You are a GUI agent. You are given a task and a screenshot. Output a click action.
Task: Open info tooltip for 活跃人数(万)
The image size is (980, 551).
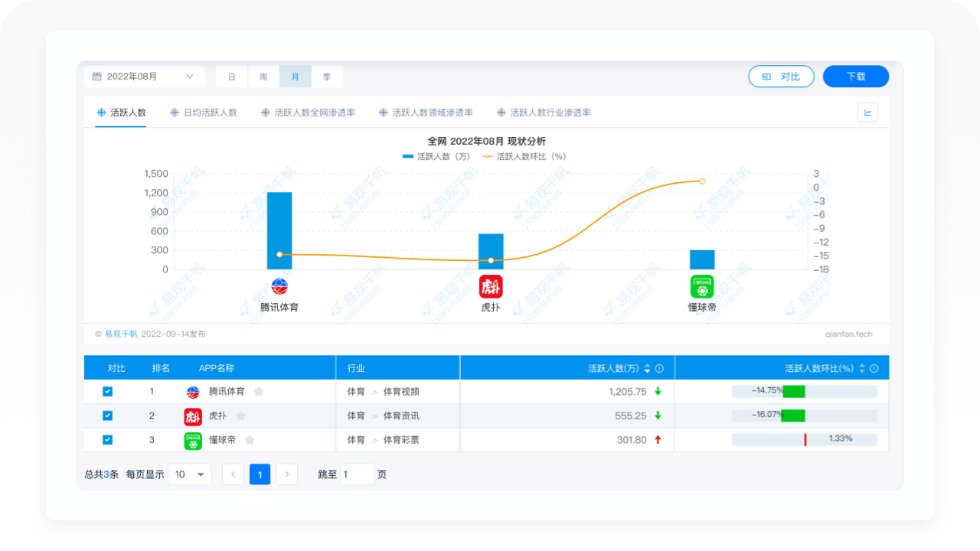[x=659, y=369]
